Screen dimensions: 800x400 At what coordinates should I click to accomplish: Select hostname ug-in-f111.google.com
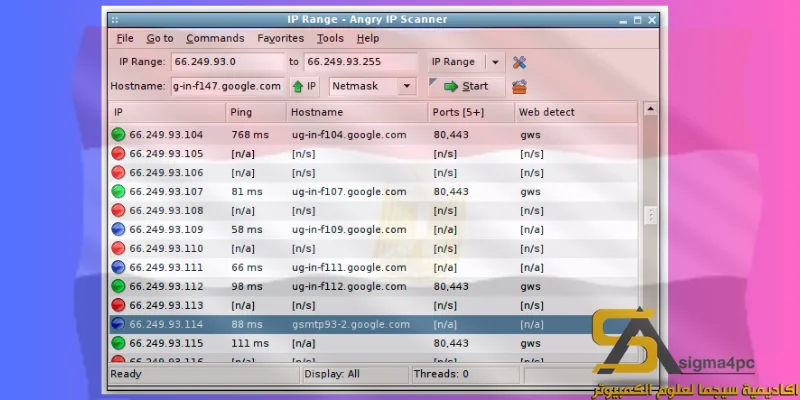[349, 267]
